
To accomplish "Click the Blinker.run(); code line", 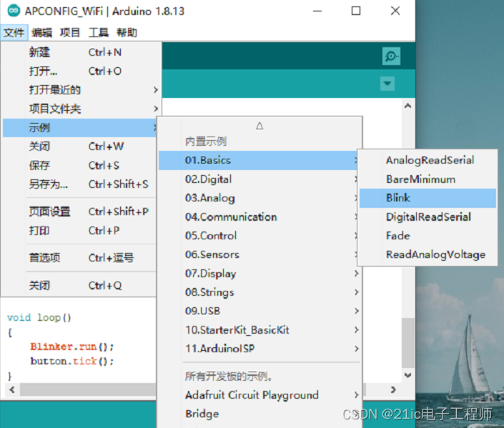I will 71,347.
